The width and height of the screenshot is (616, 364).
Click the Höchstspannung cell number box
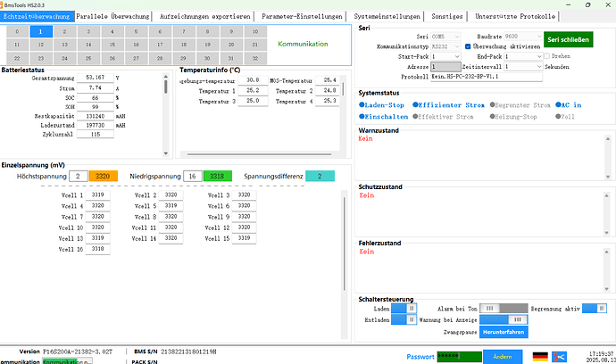click(79, 177)
